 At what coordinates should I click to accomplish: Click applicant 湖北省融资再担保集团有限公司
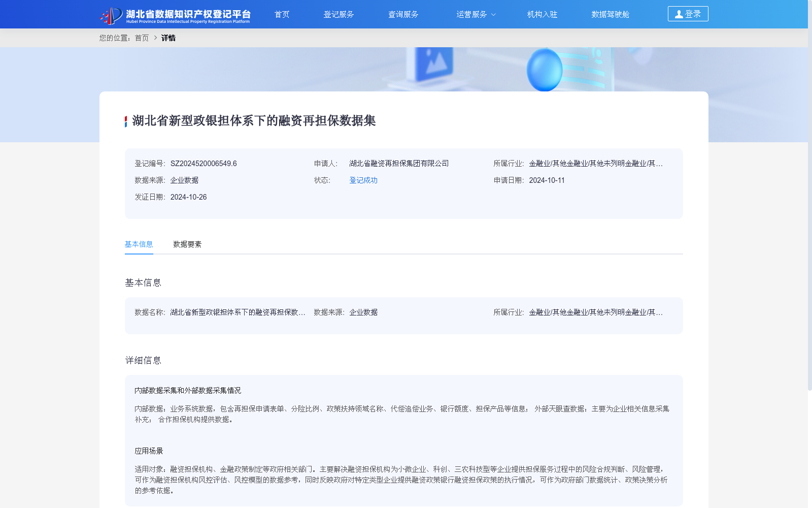[x=399, y=164]
